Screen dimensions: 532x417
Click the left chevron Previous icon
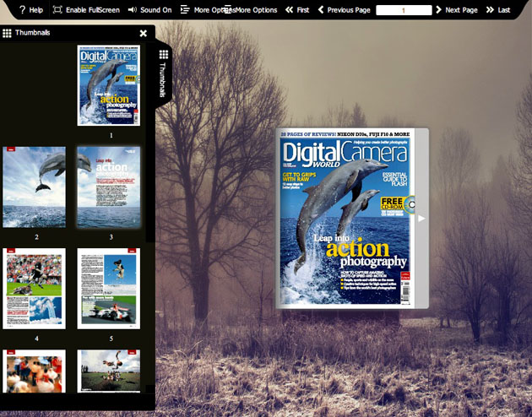(x=321, y=10)
